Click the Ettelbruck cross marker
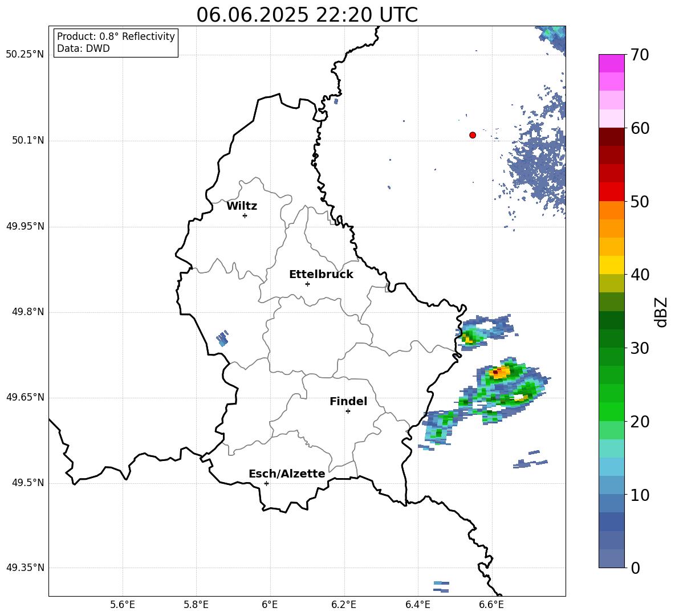The height and width of the screenshot is (616, 675). [307, 284]
